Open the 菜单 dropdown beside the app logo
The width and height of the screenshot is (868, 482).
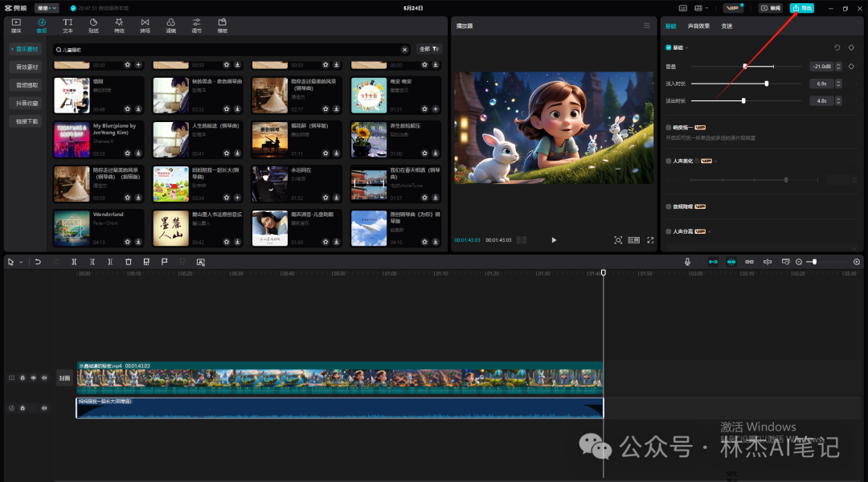point(46,8)
